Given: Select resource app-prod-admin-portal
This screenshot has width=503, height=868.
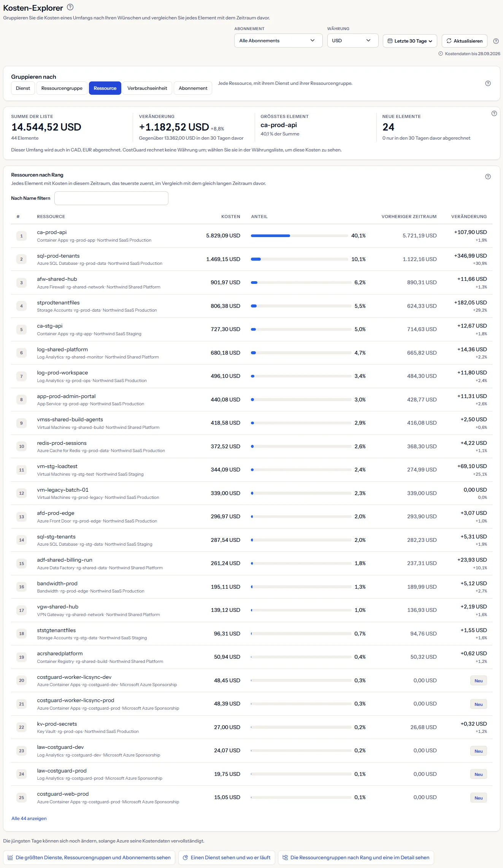Looking at the screenshot, I should [66, 396].
